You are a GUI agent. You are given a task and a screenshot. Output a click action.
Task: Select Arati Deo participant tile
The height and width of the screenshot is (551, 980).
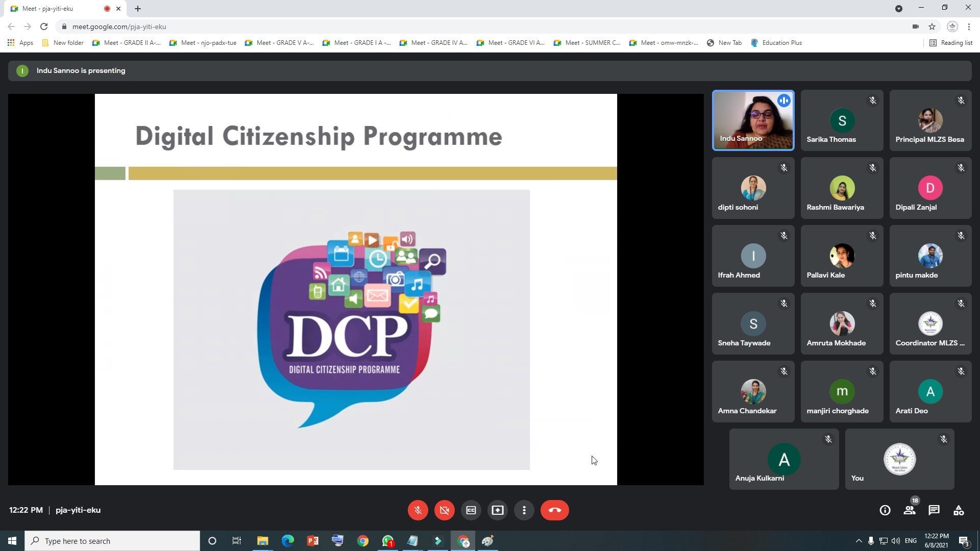(930, 392)
